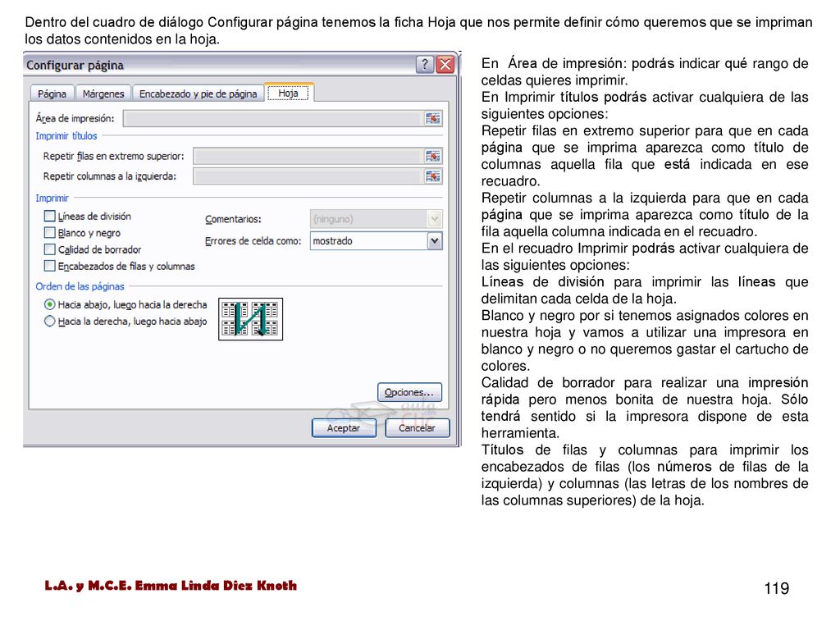Select Hacia la derecha, luego hacia abajo

49,321
